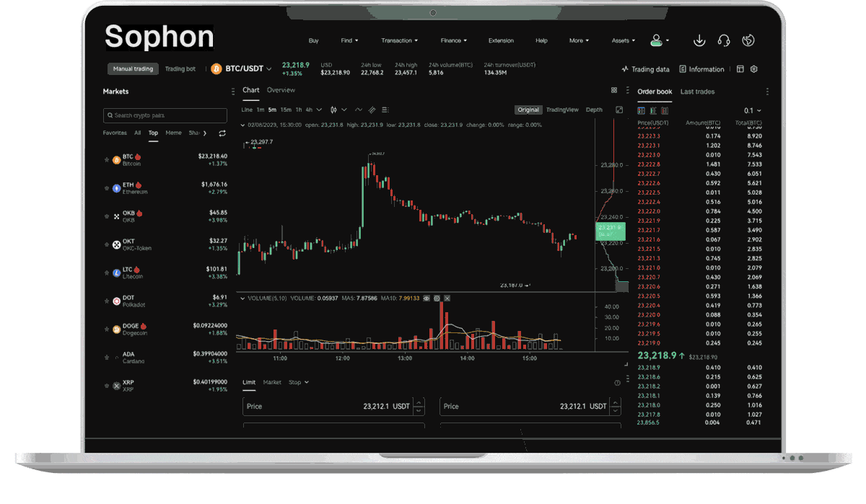The height and width of the screenshot is (504, 866).
Task: Expand more time interval options
Action: (319, 110)
